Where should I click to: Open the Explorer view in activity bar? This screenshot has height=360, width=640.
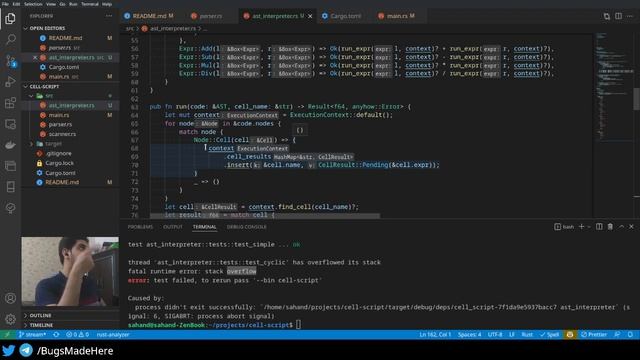pos(10,18)
